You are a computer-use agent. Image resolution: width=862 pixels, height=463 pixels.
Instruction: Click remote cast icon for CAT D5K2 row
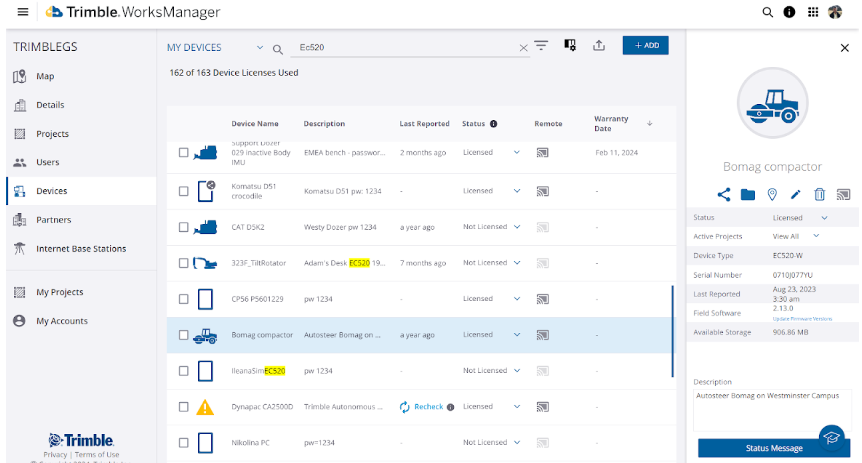[542, 227]
